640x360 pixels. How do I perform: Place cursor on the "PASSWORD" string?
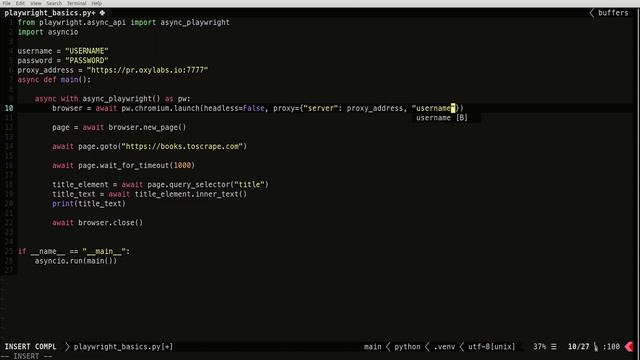point(87,60)
